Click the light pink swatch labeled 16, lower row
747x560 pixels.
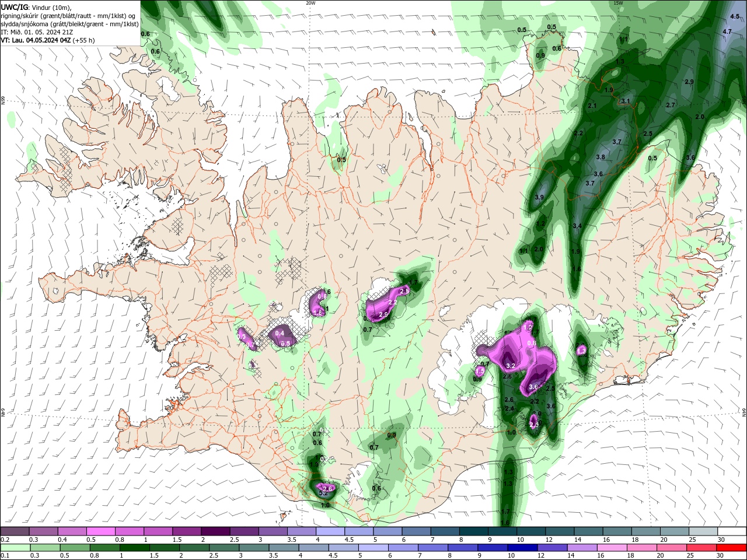[x=613, y=548]
